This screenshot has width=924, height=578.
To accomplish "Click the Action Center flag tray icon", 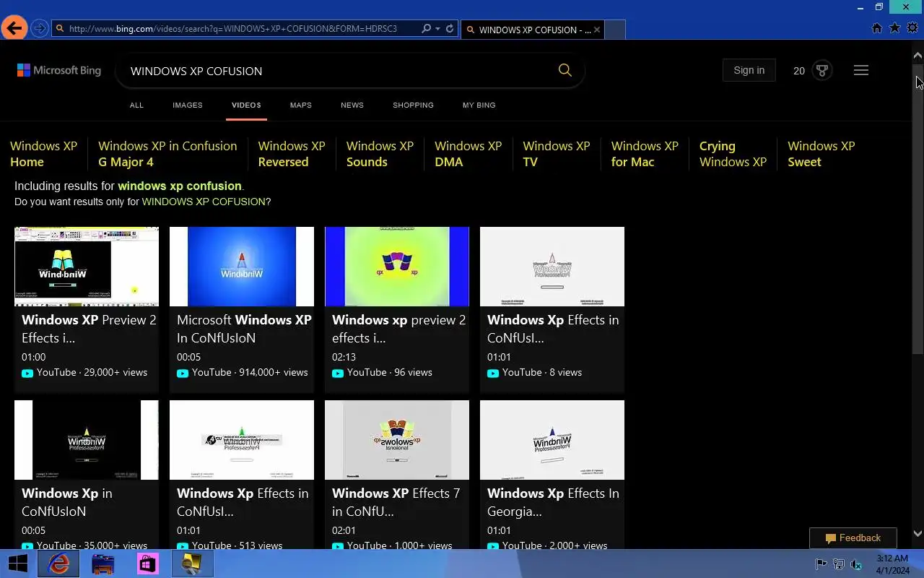I will coord(821,564).
